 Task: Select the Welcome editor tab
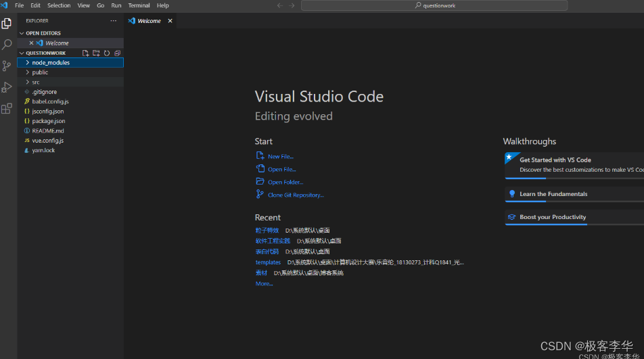pos(150,20)
